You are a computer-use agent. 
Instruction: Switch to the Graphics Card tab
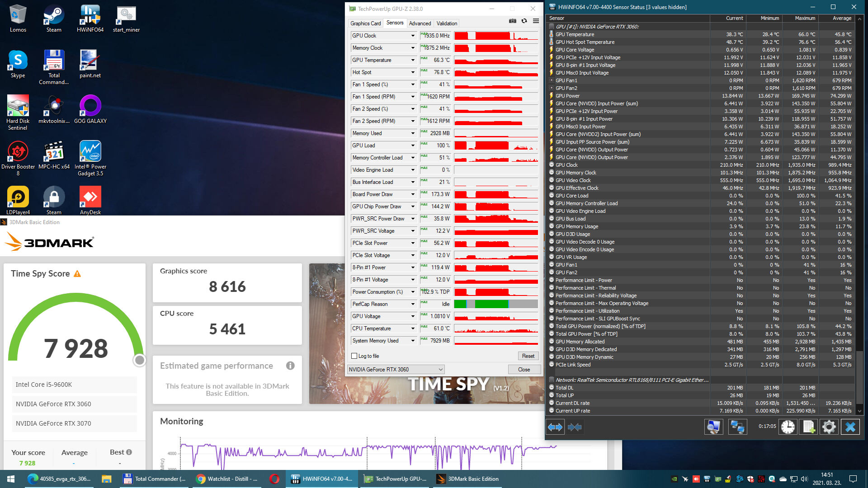point(365,23)
